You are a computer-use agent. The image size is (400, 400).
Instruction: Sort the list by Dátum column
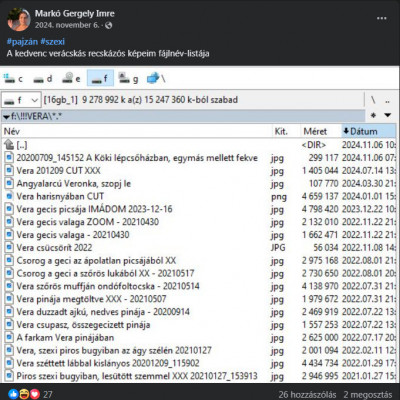click(x=369, y=131)
